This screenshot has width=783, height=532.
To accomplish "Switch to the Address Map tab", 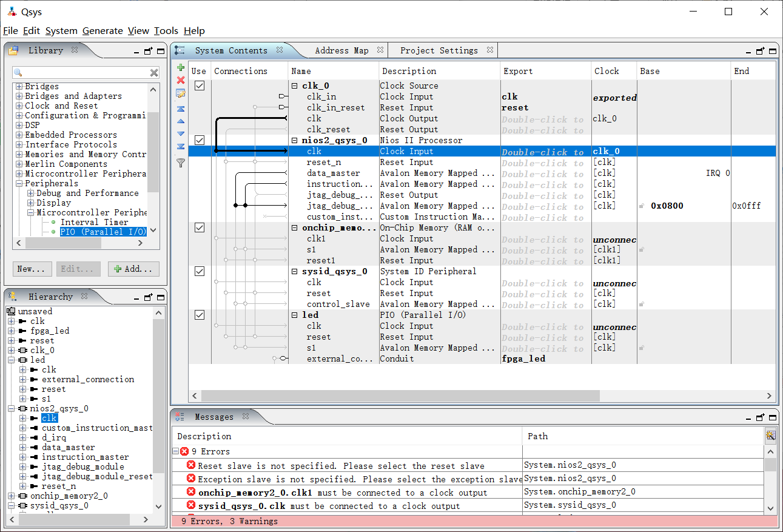I will [341, 51].
